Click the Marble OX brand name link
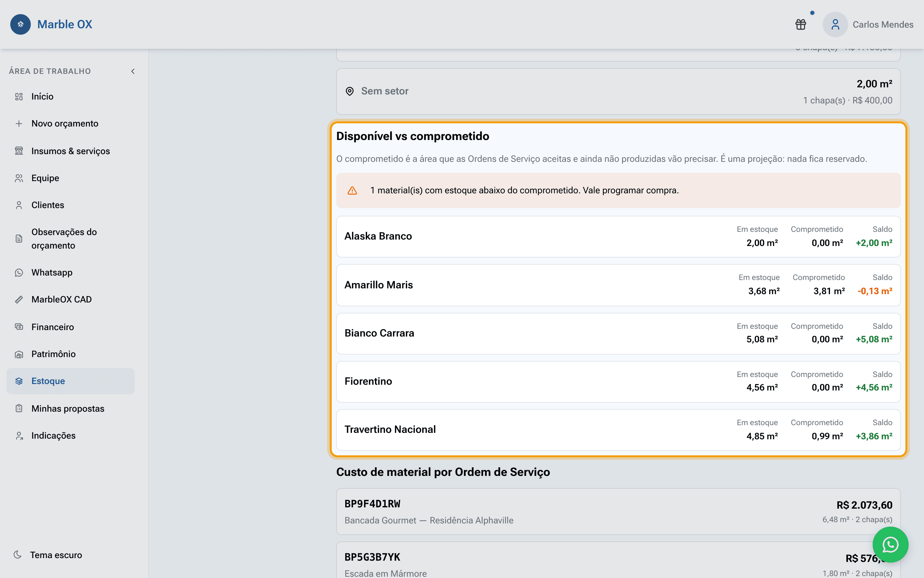Image resolution: width=924 pixels, height=578 pixels. click(x=64, y=24)
